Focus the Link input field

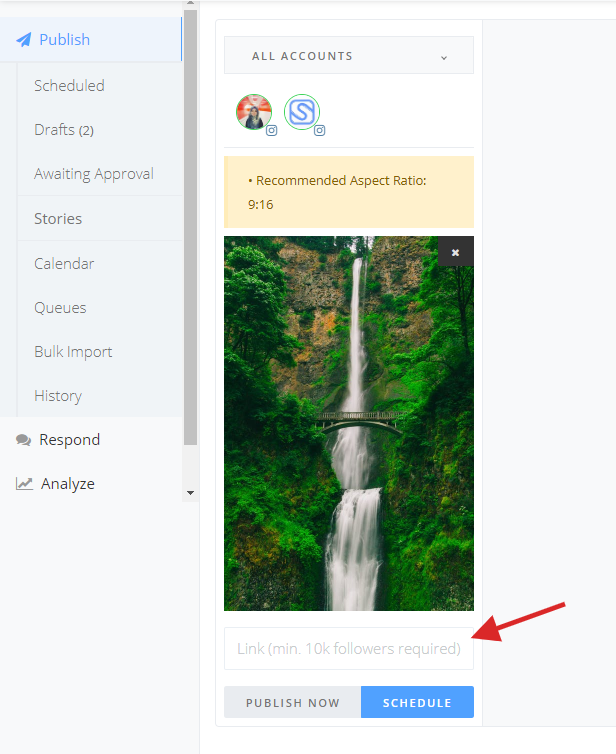(349, 649)
